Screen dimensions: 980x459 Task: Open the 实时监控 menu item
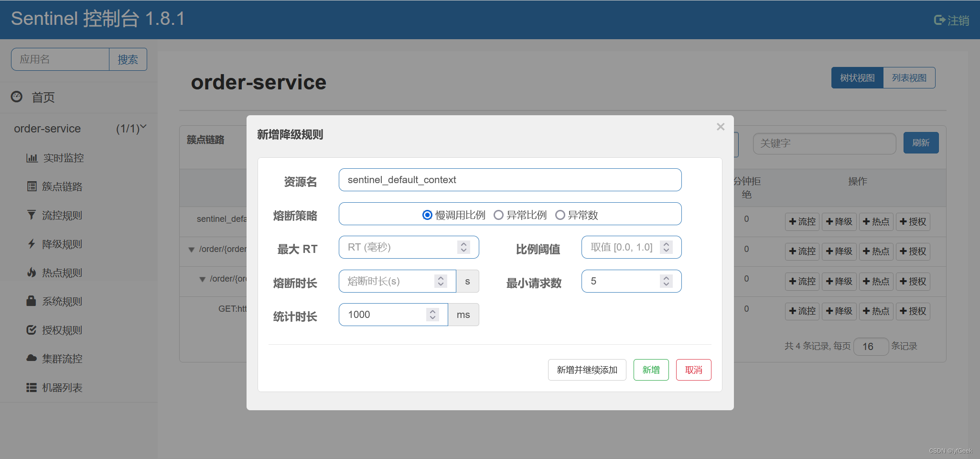64,158
